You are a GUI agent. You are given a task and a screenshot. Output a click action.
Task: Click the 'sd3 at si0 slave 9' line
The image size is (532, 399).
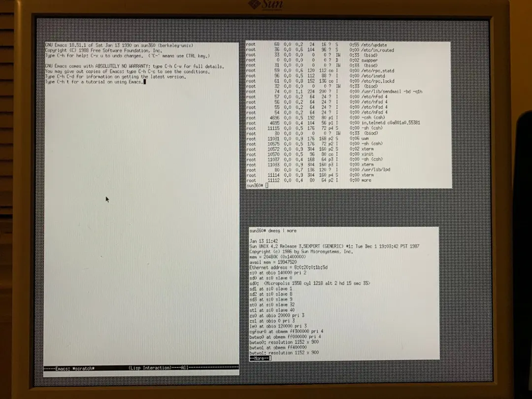pos(271,299)
